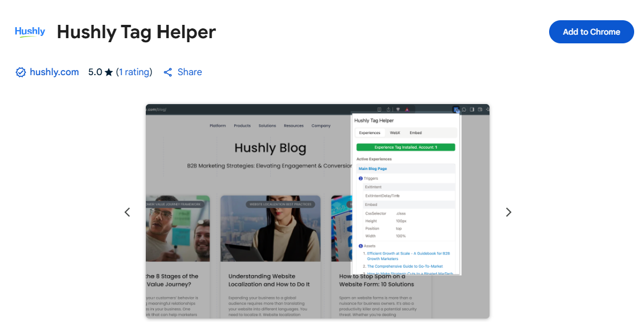The width and height of the screenshot is (644, 322).
Task: Click the 5.0 rating value
Action: point(95,72)
